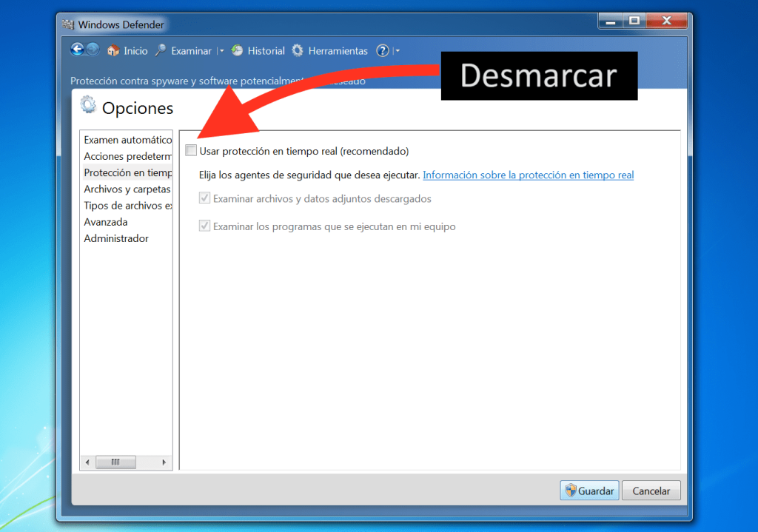Image resolution: width=758 pixels, height=532 pixels.
Task: Click the Opciones gear icon
Action: click(88, 105)
